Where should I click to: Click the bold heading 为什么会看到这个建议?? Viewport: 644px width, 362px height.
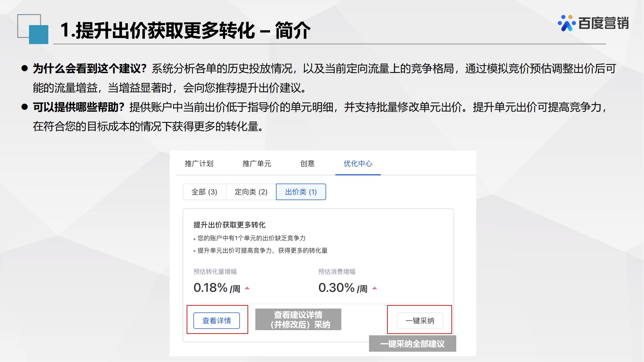click(90, 69)
